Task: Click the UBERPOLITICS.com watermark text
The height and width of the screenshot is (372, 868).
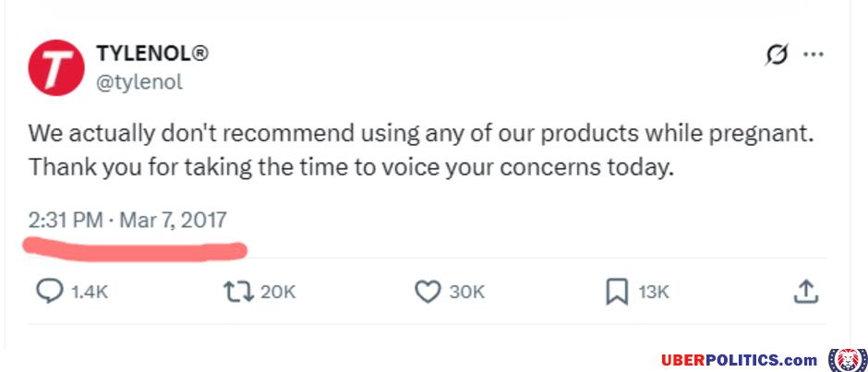Action: click(739, 359)
